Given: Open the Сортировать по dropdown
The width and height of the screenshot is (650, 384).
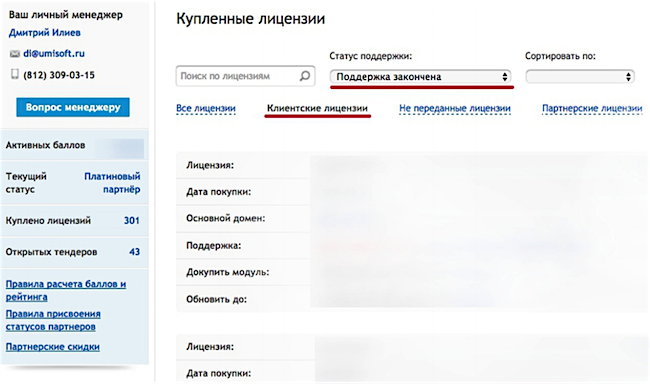Looking at the screenshot, I should point(580,77).
